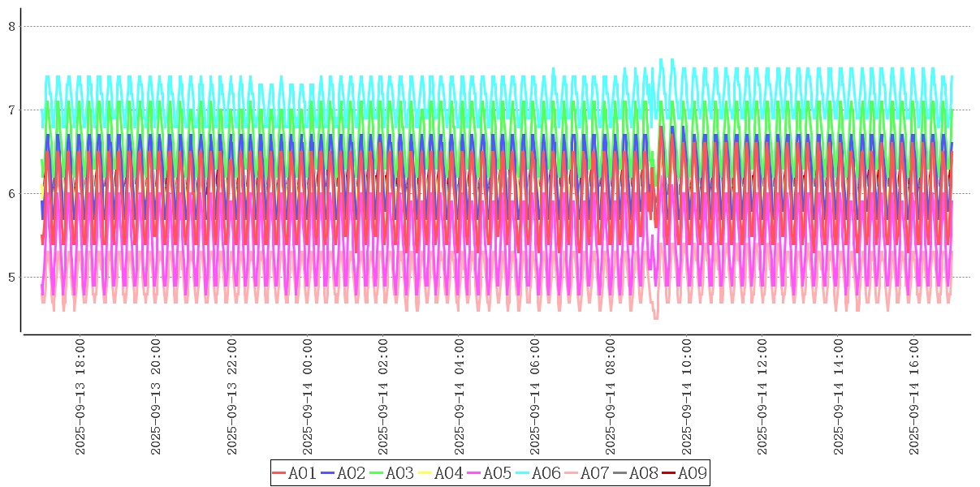Click the blue A02 legend line marker
This screenshot has height=487, width=980.
click(328, 473)
